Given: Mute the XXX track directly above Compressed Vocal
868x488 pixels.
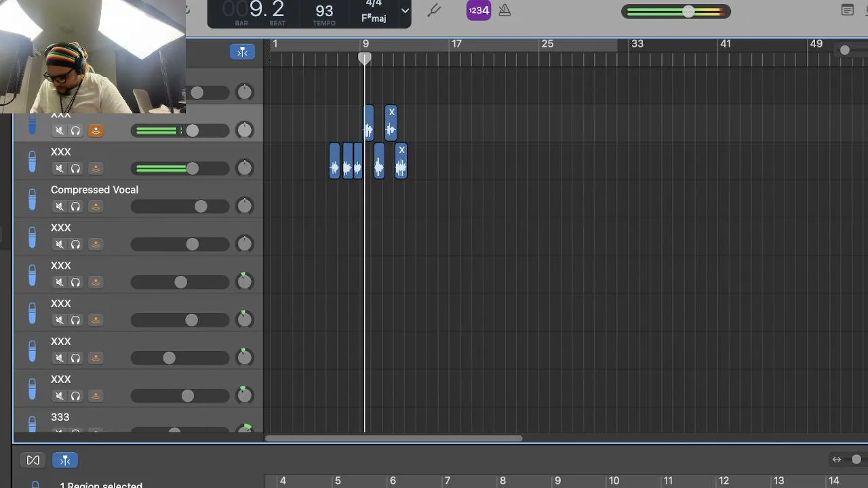Looking at the screenshot, I should [x=60, y=168].
